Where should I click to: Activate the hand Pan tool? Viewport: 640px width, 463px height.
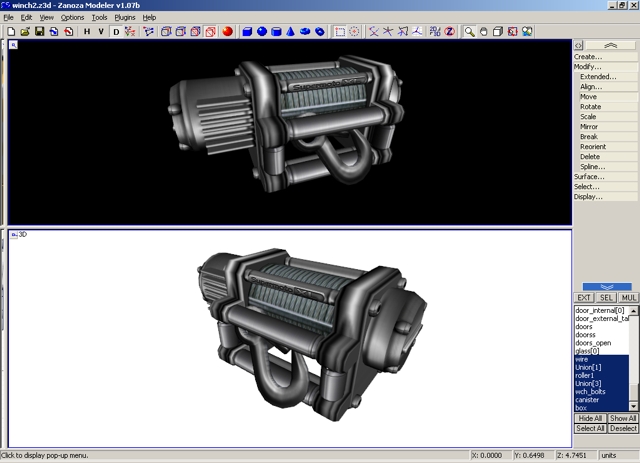click(483, 32)
